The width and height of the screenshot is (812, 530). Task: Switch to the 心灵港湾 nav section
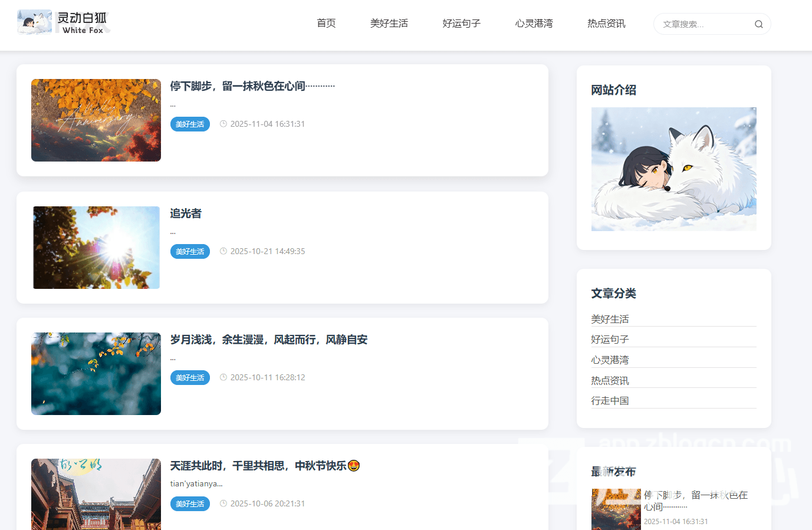pos(534,24)
